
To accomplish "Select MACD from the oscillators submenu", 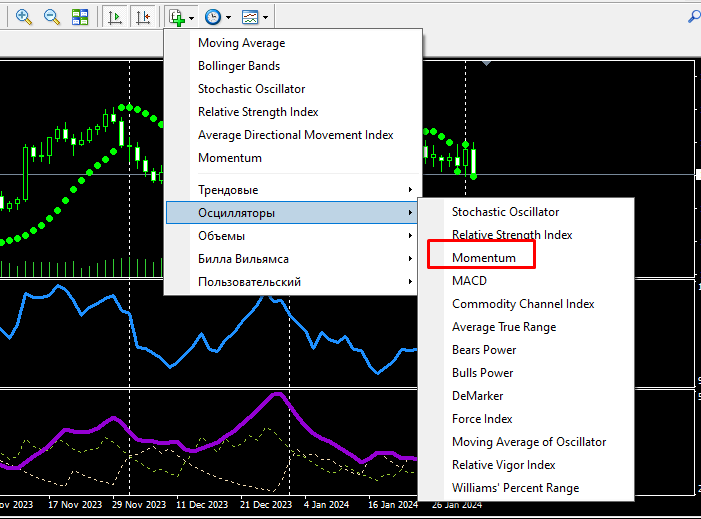I will 526,281.
